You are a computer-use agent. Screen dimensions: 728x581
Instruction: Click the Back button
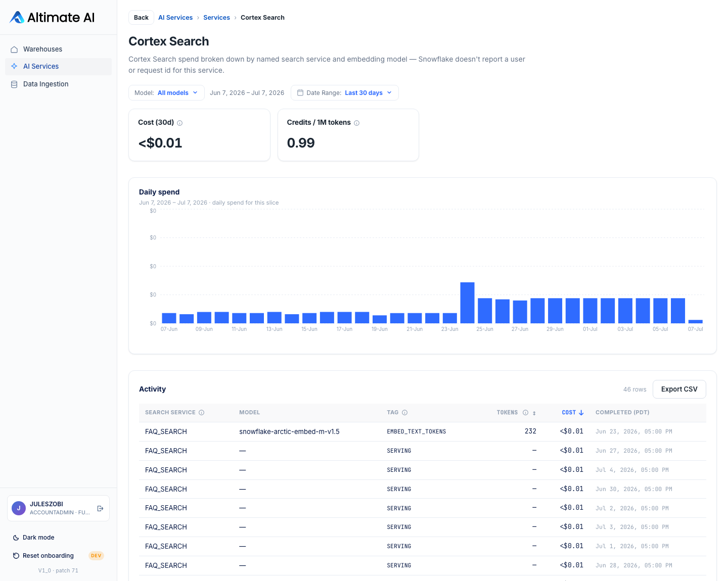tap(141, 18)
